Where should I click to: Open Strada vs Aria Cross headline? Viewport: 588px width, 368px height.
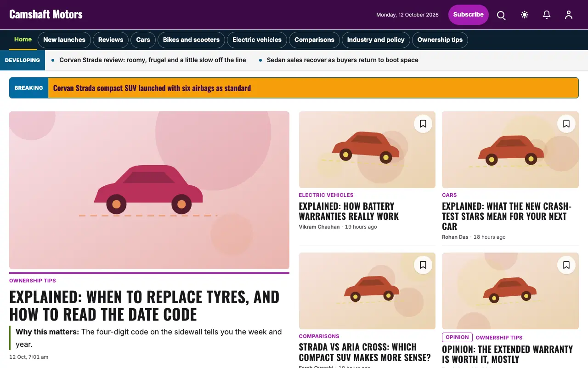pos(365,352)
